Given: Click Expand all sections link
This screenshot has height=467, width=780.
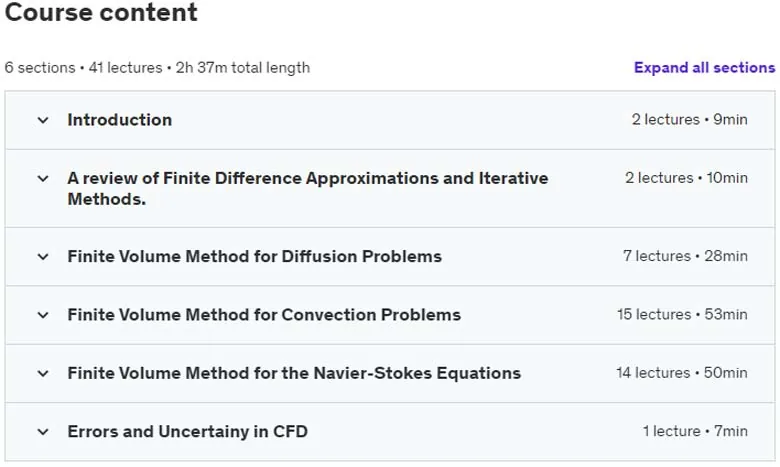Looking at the screenshot, I should pos(704,68).
